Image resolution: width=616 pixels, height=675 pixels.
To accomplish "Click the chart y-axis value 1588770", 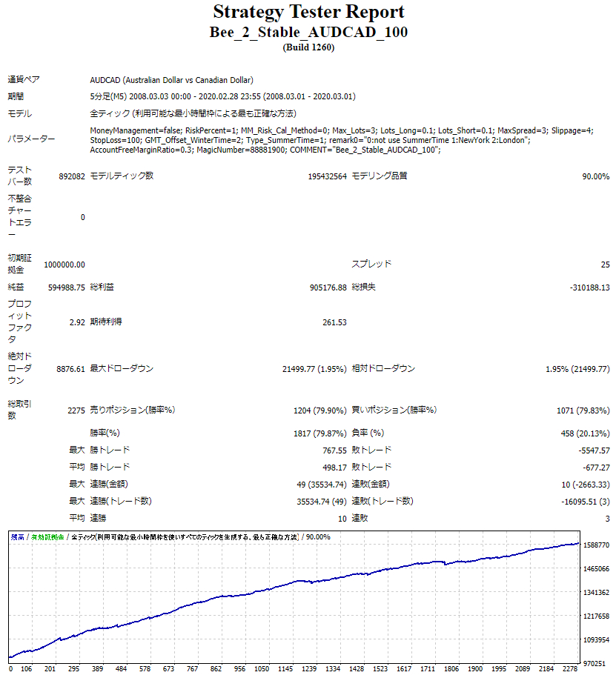I will [x=596, y=545].
